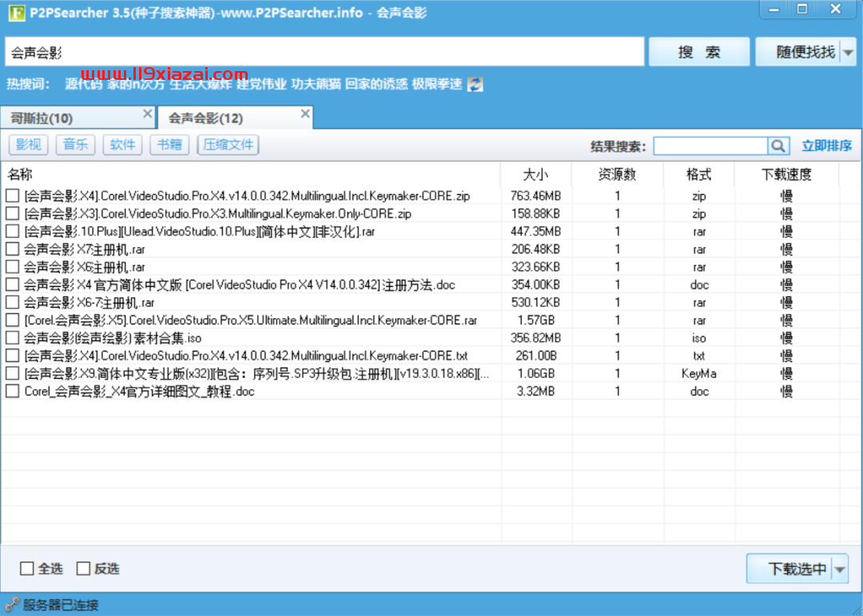This screenshot has width=863, height=616.
Task: Expand the 随便找找 dropdown arrow
Action: click(848, 52)
